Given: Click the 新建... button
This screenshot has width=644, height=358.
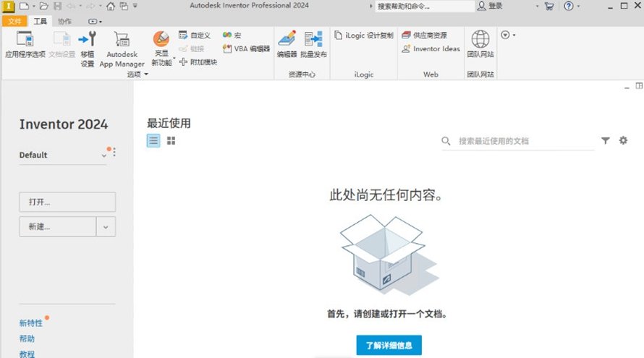Looking at the screenshot, I should (57, 226).
